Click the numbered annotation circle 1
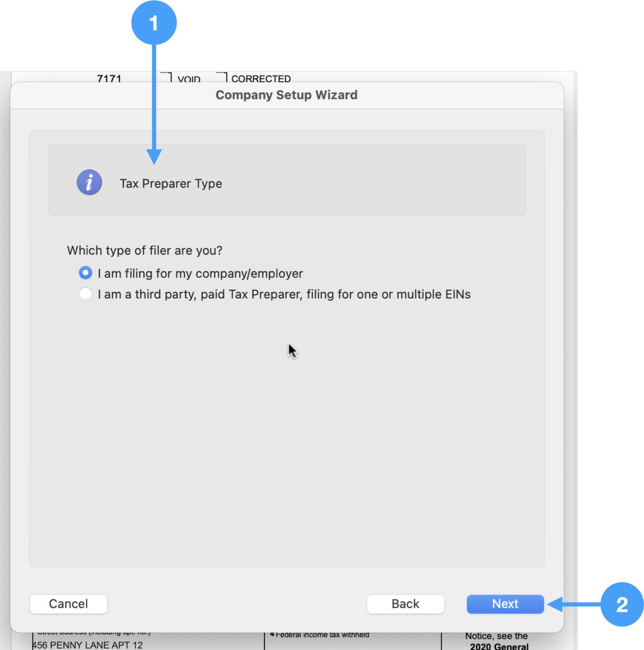Image resolution: width=644 pixels, height=650 pixels. click(154, 23)
